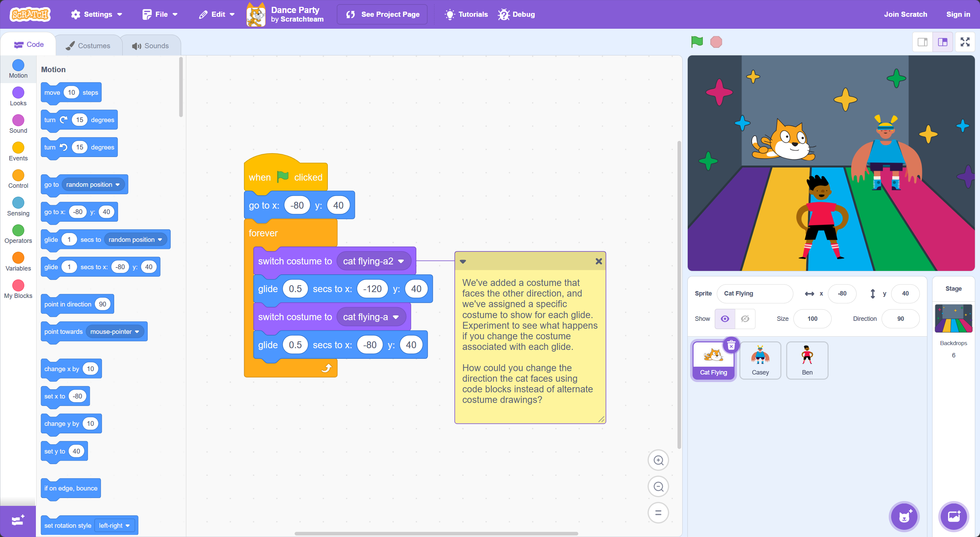Delete the Cat Flying sprite with trash icon

[x=731, y=345]
